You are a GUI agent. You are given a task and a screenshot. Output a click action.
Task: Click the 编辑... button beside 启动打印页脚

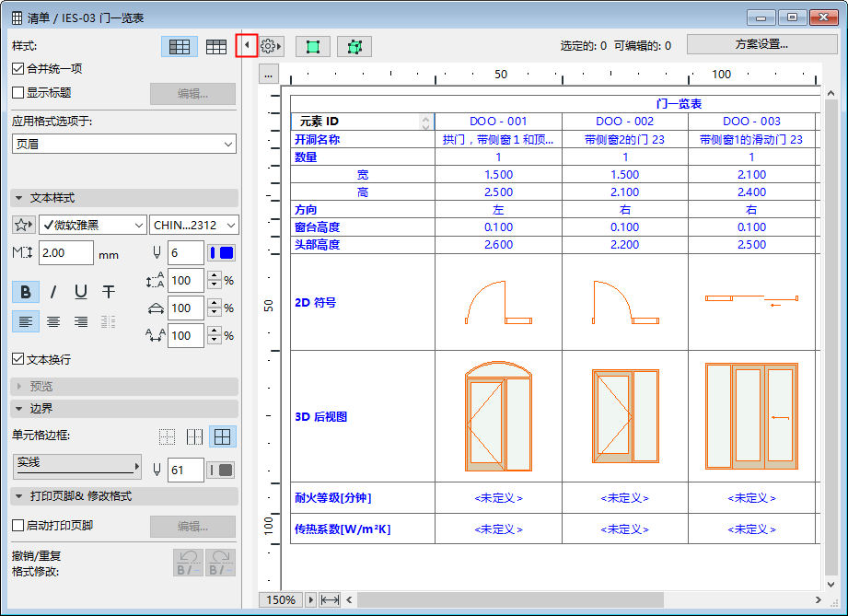click(x=192, y=526)
